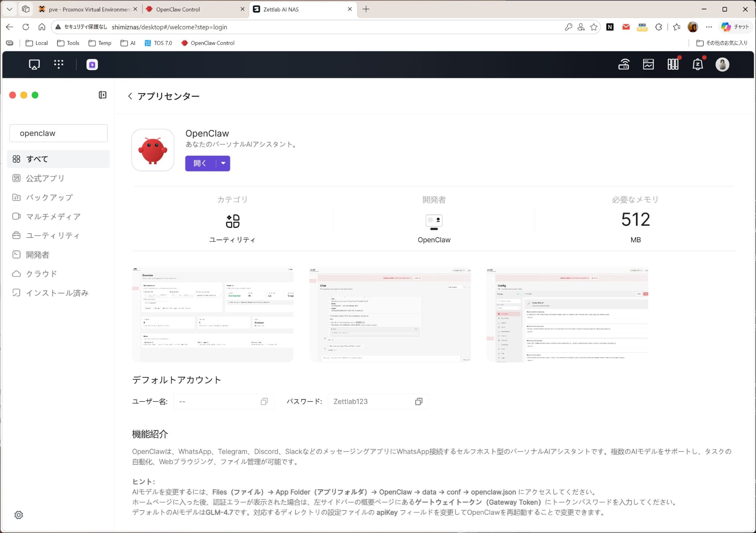The image size is (756, 533).
Task: Select 公式アプリ category
Action: click(x=58, y=178)
